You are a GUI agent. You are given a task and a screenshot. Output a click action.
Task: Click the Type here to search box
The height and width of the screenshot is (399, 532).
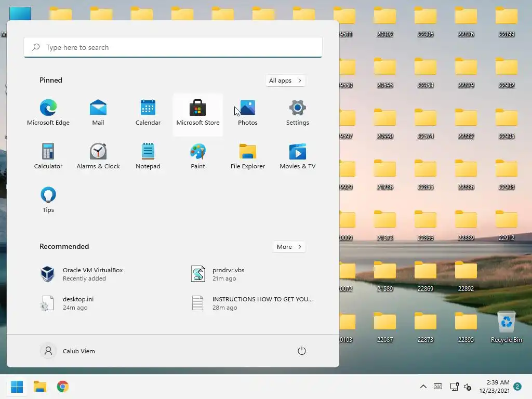[173, 47]
